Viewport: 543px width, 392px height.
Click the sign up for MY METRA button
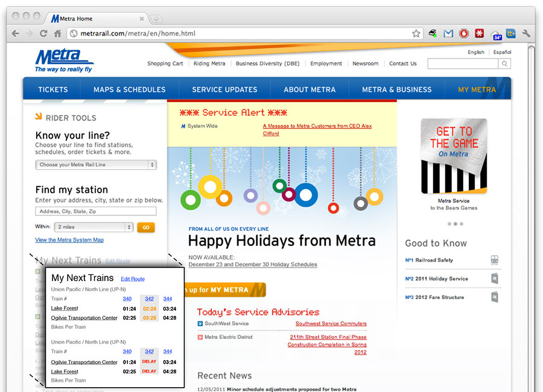point(225,290)
